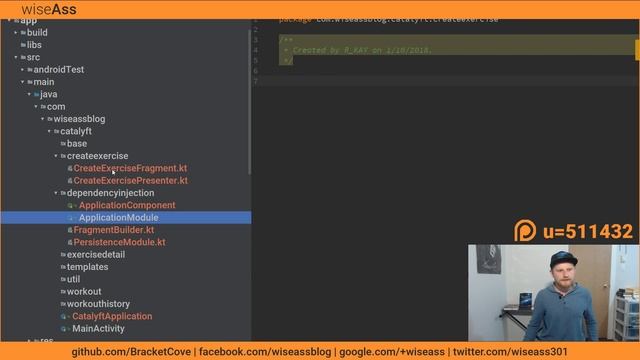Select the util package name
This screenshot has width=640, height=360.
click(73, 279)
